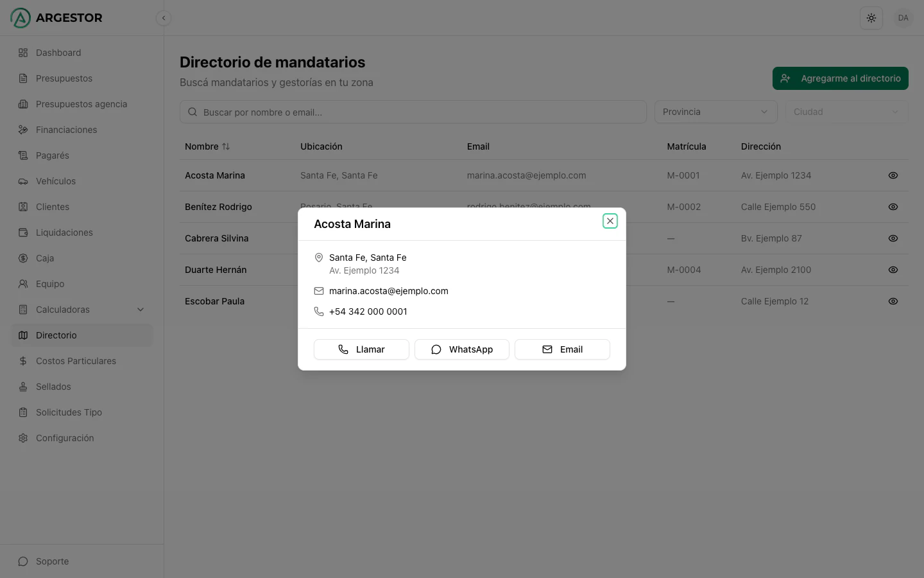This screenshot has width=924, height=578.
Task: Click Agregarme al directorio button
Action: pyautogui.click(x=841, y=78)
